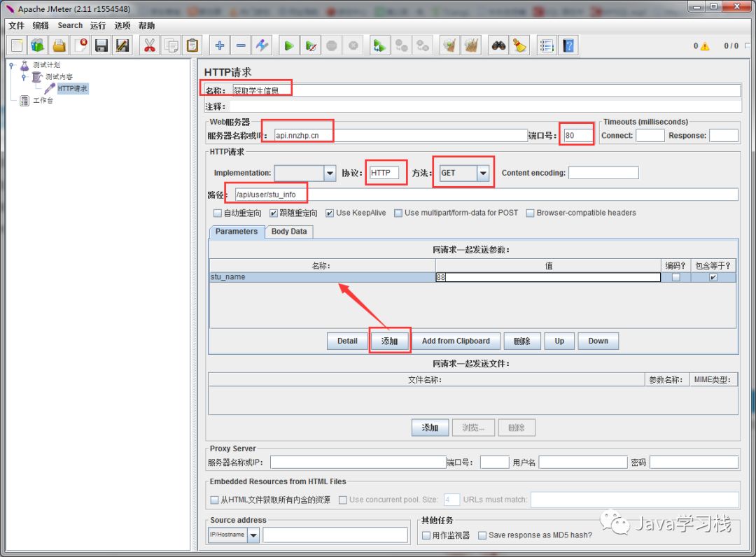Click the Shutdown icon
This screenshot has height=557, width=756.
point(353,45)
